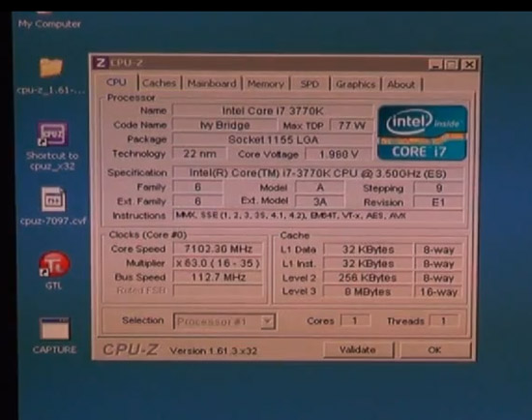Click the Level 3 8 MBytes value
Screen dimensions: 532x420
369,291
